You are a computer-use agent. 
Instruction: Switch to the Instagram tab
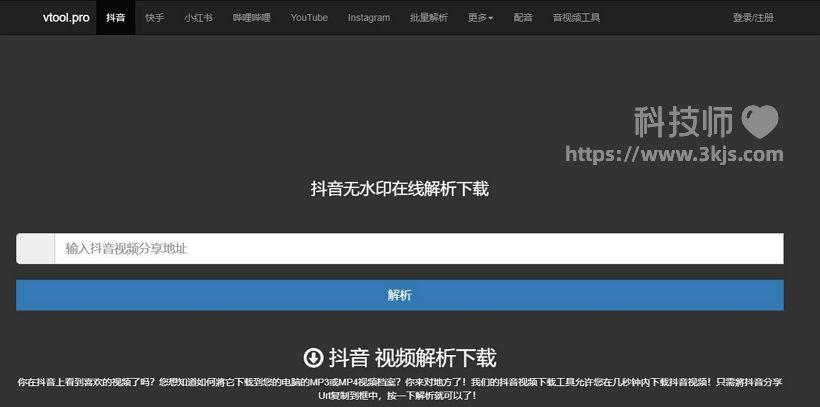coord(369,17)
